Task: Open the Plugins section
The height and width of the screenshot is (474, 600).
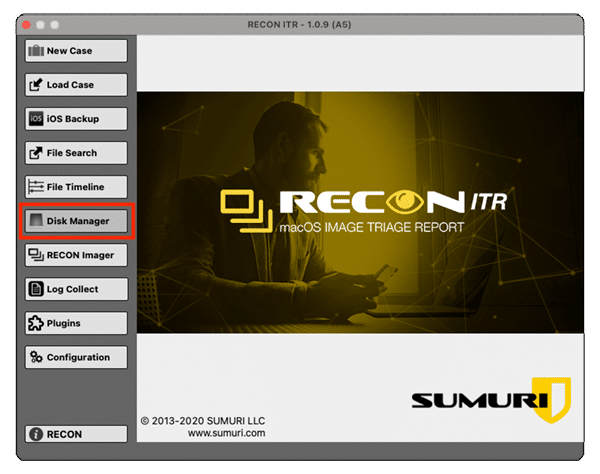Action: pos(76,323)
